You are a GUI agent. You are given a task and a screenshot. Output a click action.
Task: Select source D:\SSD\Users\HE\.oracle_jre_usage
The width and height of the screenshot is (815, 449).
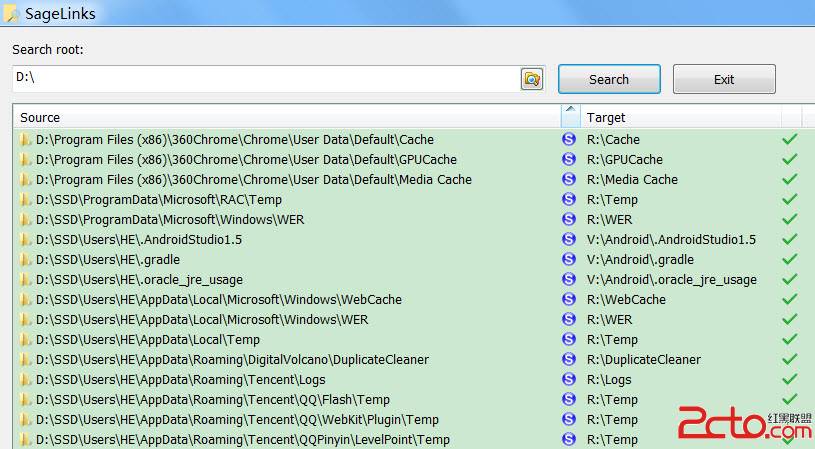click(x=139, y=280)
